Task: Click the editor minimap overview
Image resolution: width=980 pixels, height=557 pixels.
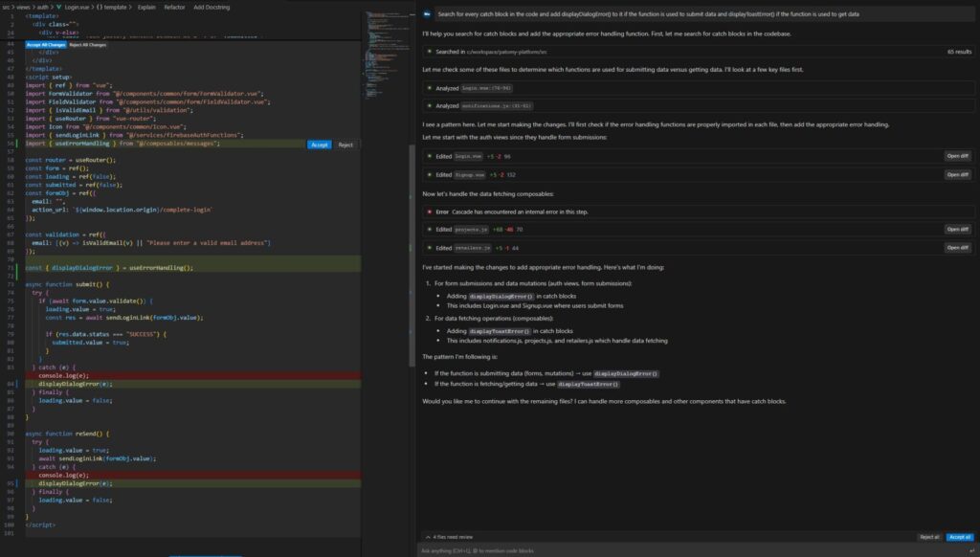Action: click(386, 56)
